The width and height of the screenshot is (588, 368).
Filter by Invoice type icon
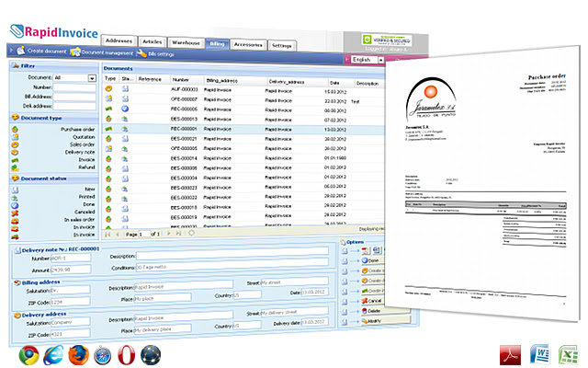[x=15, y=160]
